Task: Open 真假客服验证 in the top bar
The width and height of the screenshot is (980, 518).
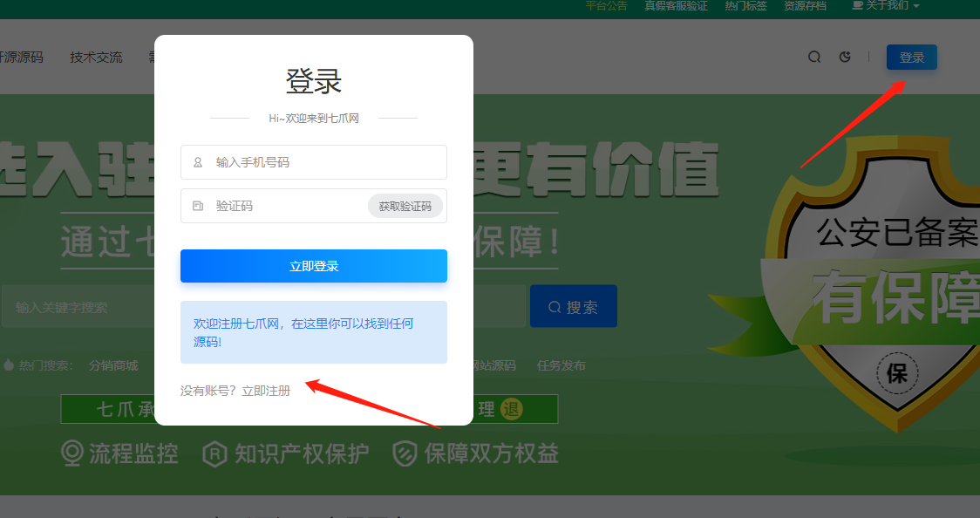Action: 676,5
